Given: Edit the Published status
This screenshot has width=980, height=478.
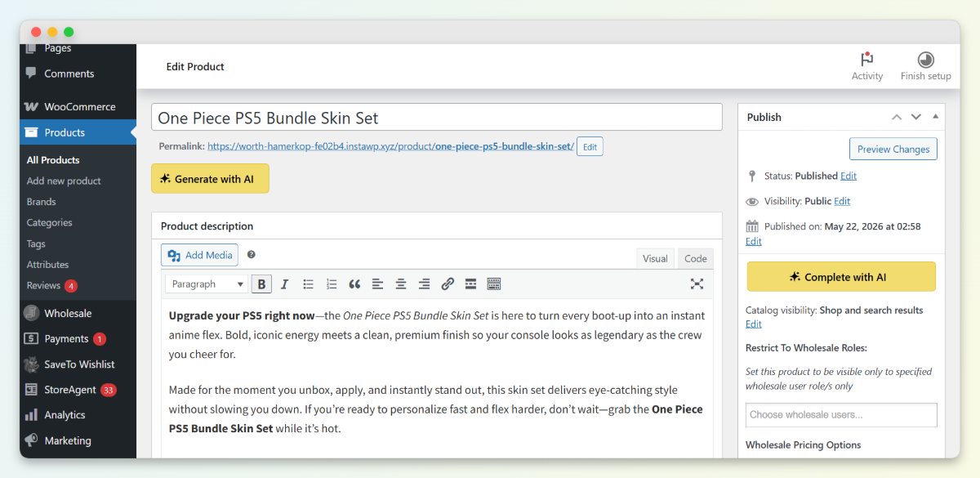Looking at the screenshot, I should click(x=849, y=176).
